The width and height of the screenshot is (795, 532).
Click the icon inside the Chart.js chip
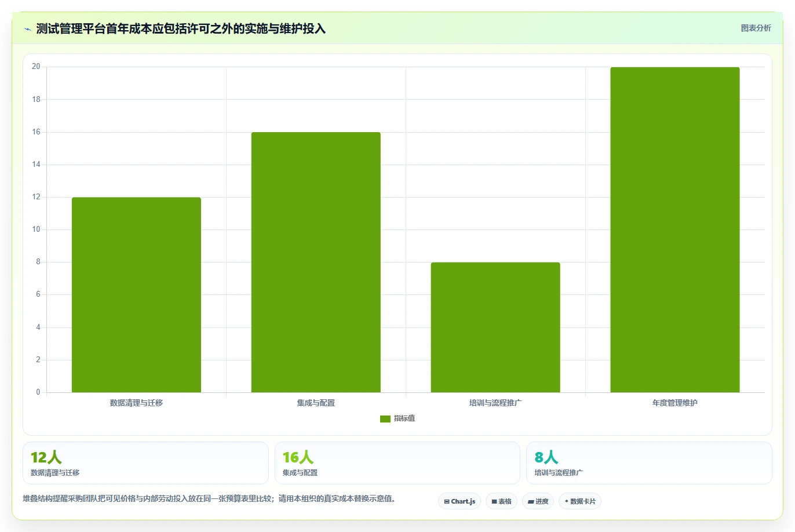(447, 502)
